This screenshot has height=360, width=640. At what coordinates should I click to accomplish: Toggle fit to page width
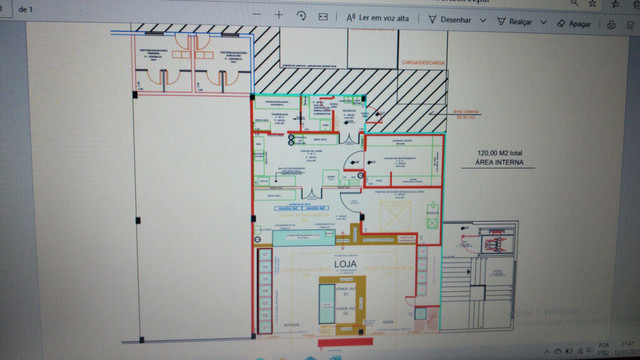coord(323,17)
